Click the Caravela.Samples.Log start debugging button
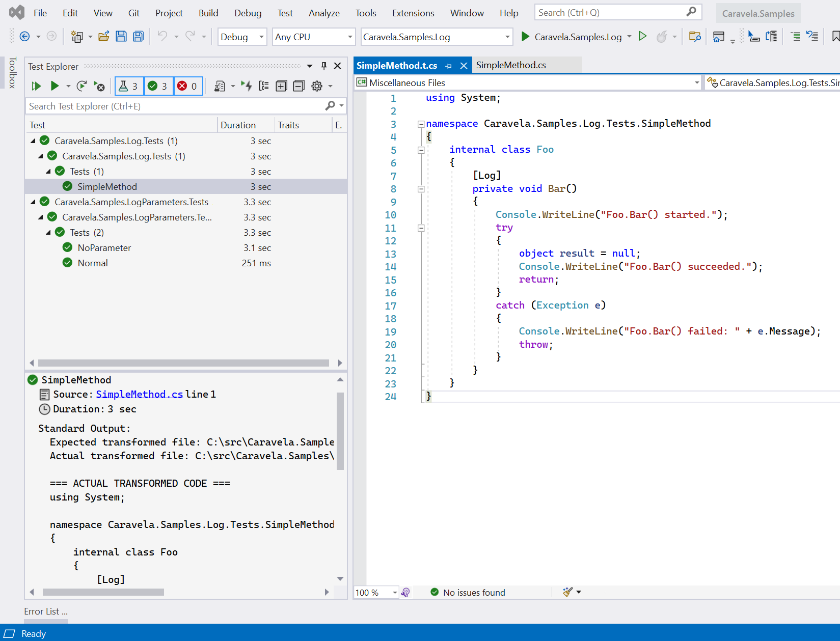The height and width of the screenshot is (641, 840). (571, 37)
